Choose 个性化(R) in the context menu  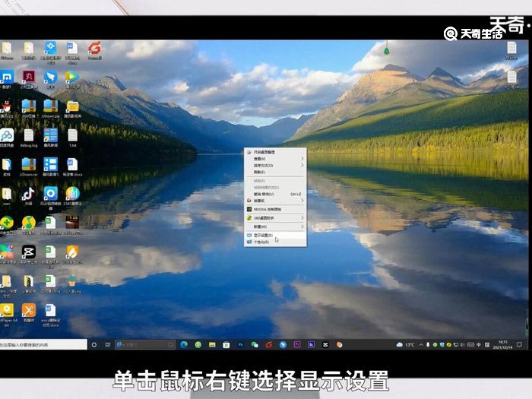[275, 242]
